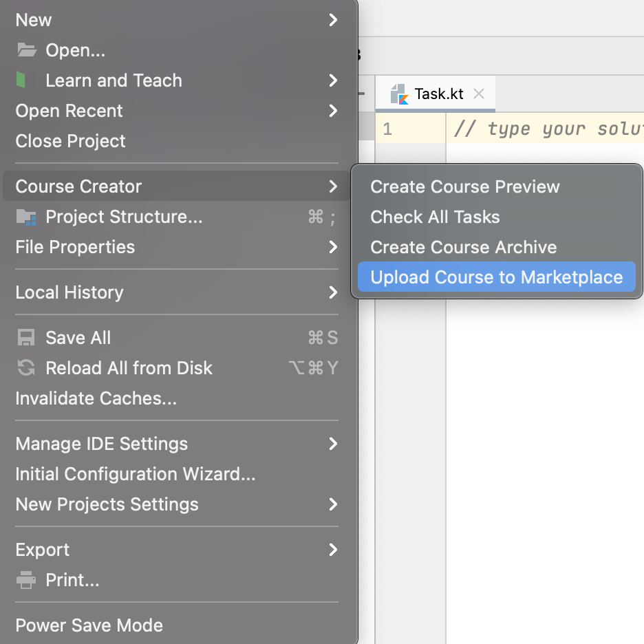Click the Project Structure folder icon
Screen dimensions: 644x644
click(26, 217)
